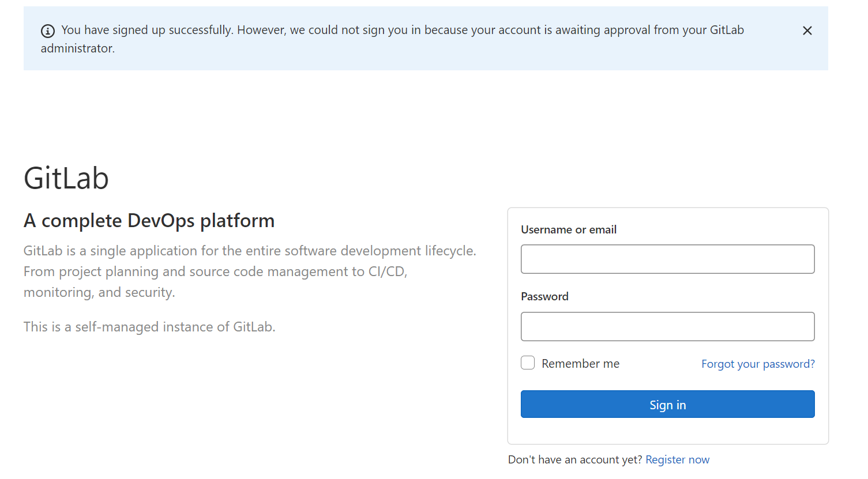
Task: Click 'Don't have an account yet?' text
Action: click(x=575, y=459)
